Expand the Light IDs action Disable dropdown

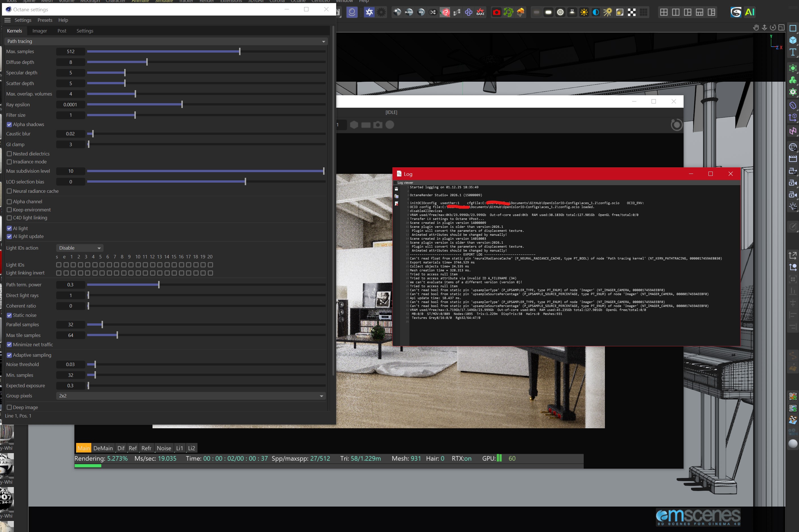[80, 248]
